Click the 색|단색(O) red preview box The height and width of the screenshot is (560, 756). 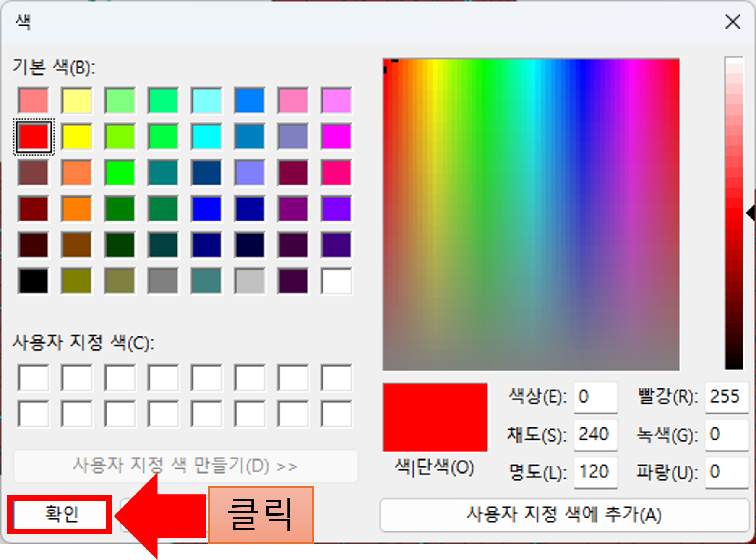[x=435, y=417]
